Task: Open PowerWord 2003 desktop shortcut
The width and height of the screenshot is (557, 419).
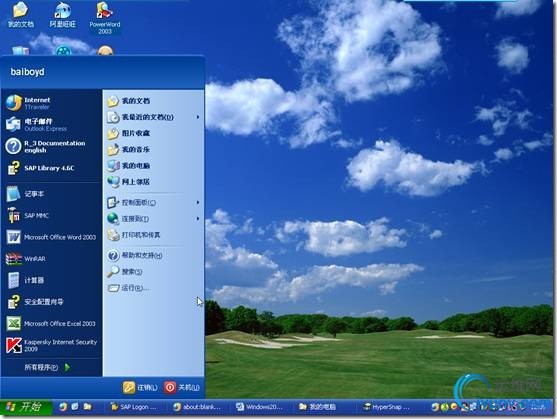Action: 105,18
